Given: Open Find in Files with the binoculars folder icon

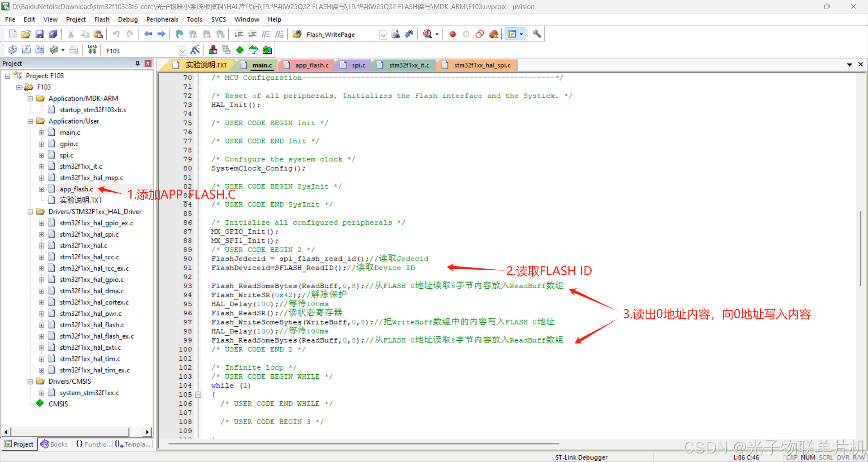Looking at the screenshot, I should point(297,34).
